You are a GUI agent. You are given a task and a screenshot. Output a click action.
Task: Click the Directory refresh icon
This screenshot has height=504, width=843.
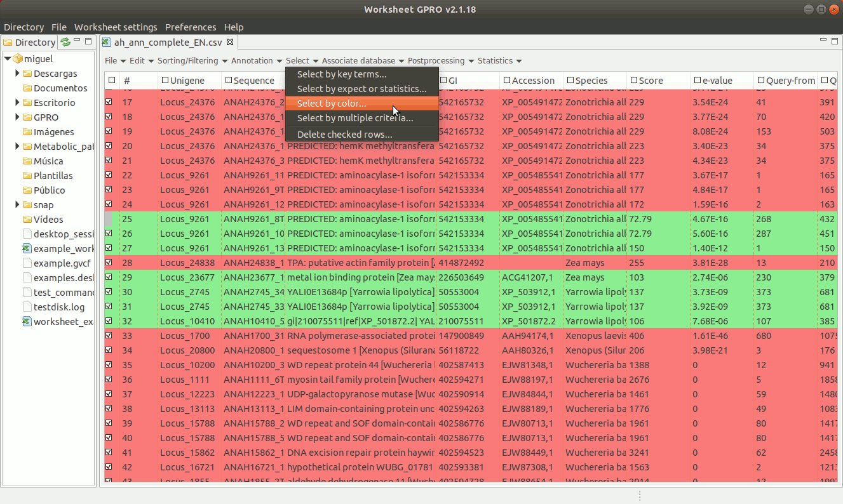click(x=65, y=43)
